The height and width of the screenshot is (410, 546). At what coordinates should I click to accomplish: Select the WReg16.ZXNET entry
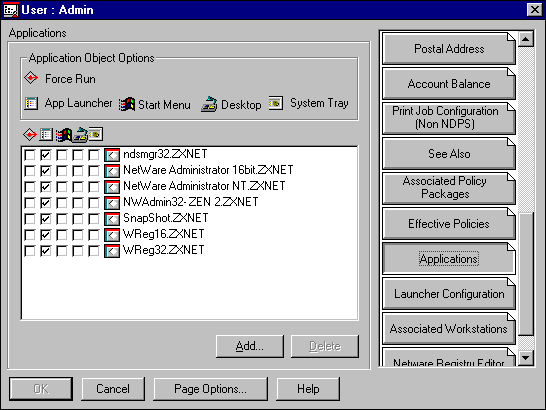pyautogui.click(x=164, y=234)
